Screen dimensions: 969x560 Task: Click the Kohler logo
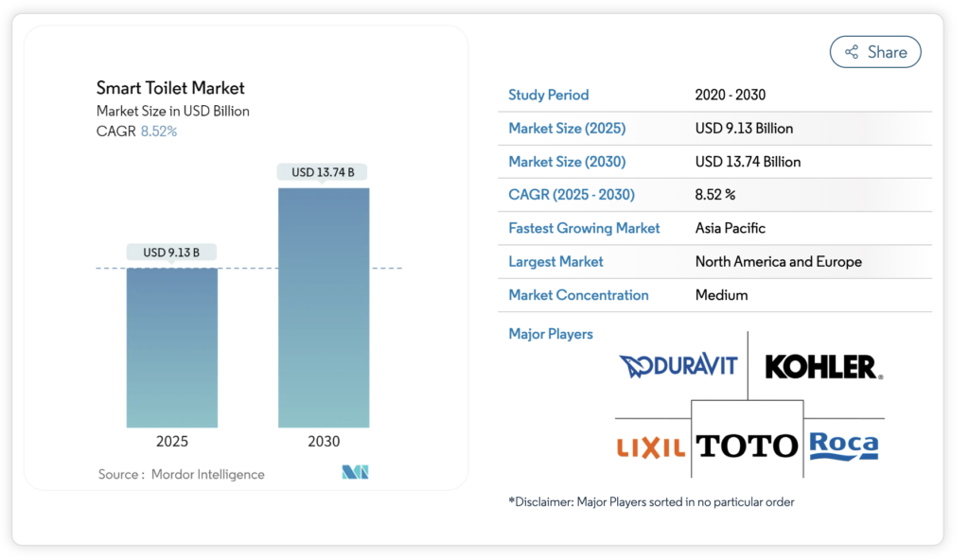point(823,367)
